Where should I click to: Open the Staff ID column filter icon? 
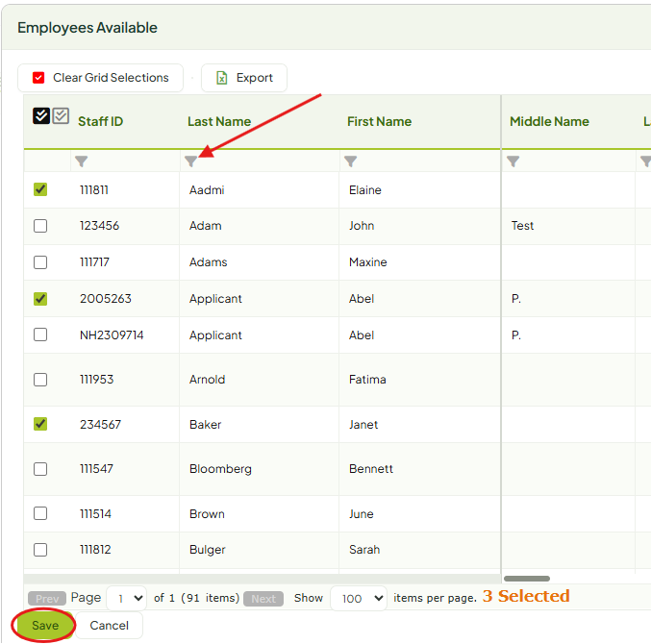tap(82, 161)
